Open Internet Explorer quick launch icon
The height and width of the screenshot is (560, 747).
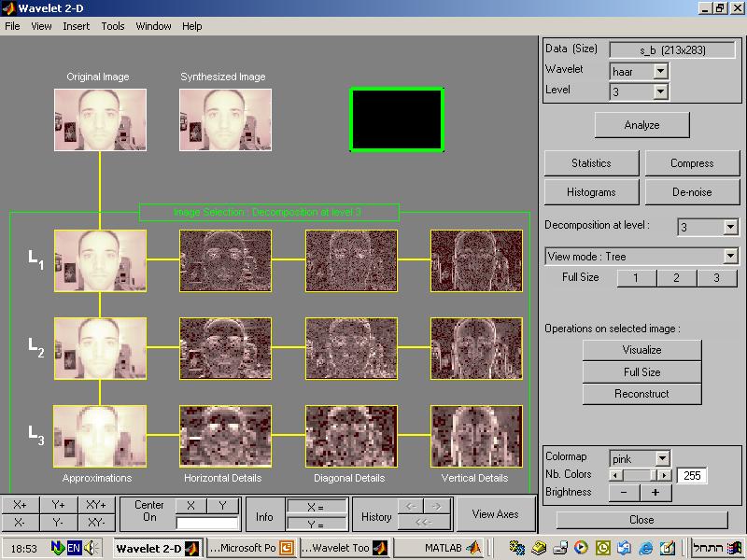pyautogui.click(x=646, y=548)
